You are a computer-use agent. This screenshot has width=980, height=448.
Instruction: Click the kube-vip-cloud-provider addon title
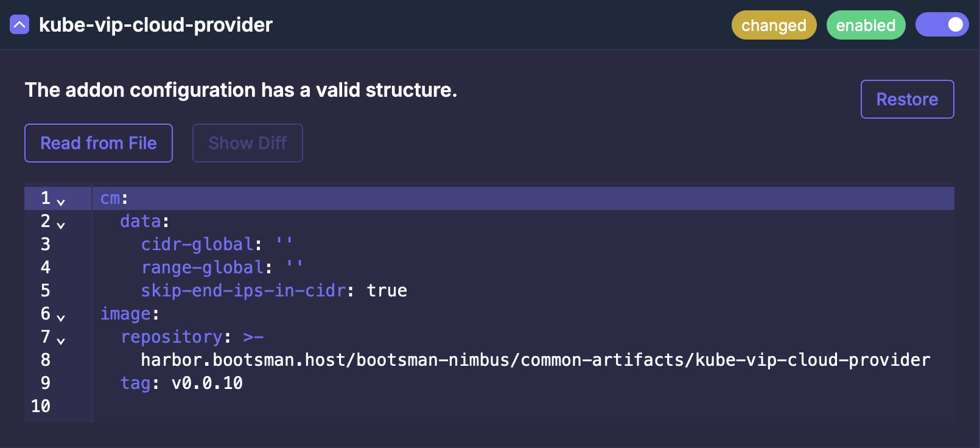click(156, 25)
